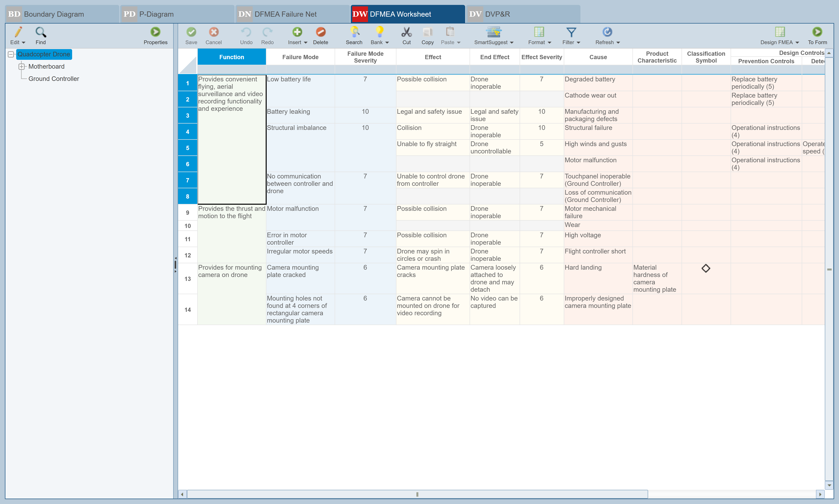Click the Find magnifier icon
839x504 pixels.
[40, 32]
